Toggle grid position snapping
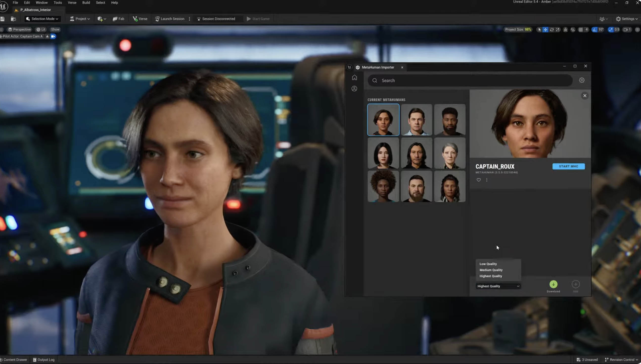 581,30
